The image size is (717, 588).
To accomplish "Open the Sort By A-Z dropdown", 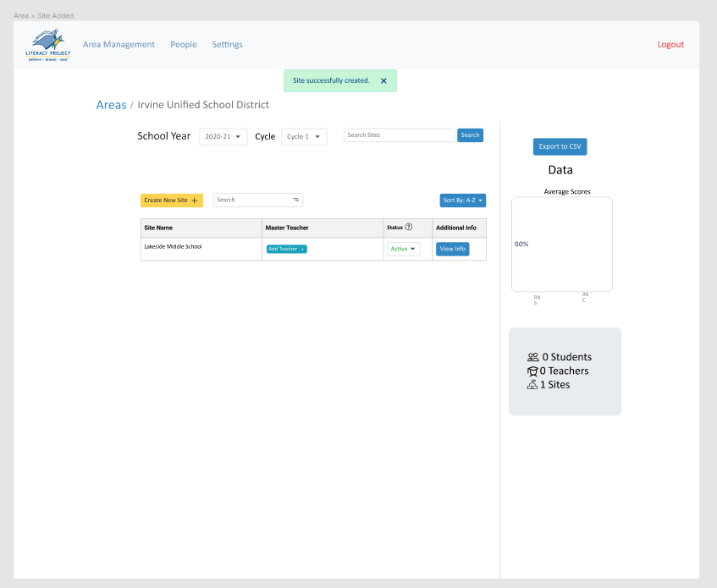I will [462, 201].
